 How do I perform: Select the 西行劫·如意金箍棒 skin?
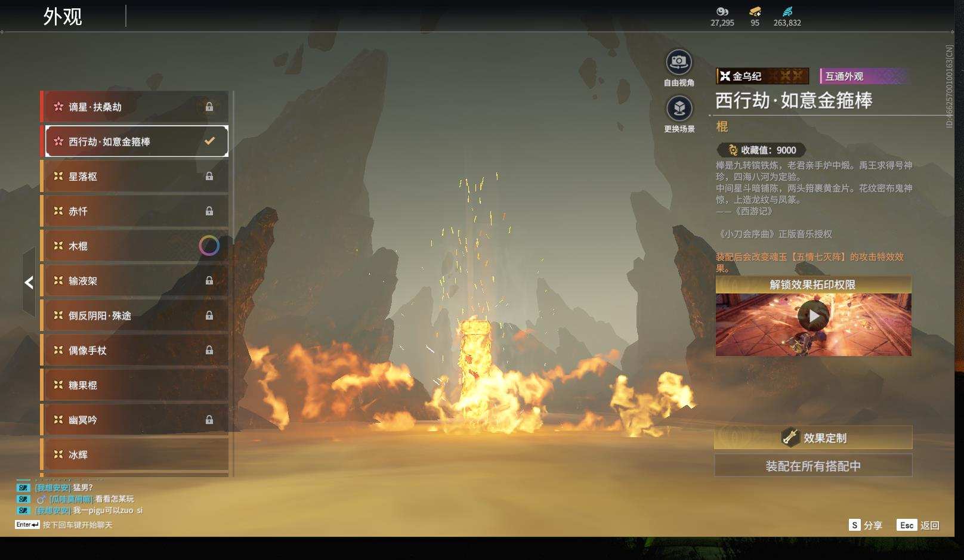[x=134, y=141]
